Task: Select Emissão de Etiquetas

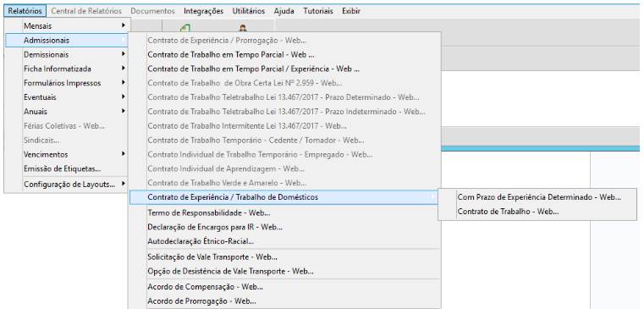Action: 67,168
